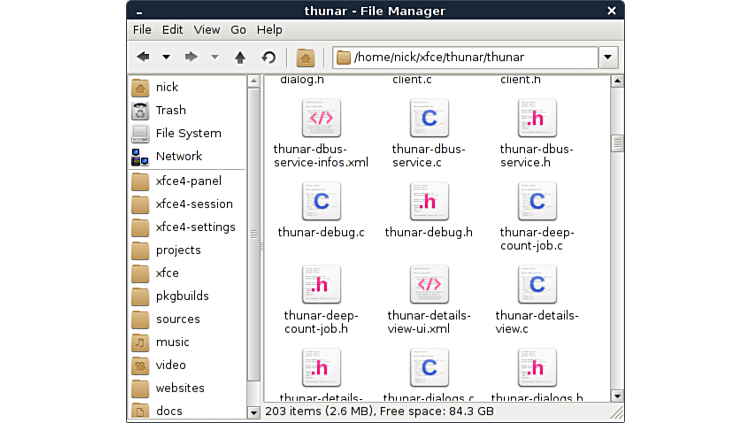
Task: Click the Back navigation arrow
Action: tap(143, 57)
